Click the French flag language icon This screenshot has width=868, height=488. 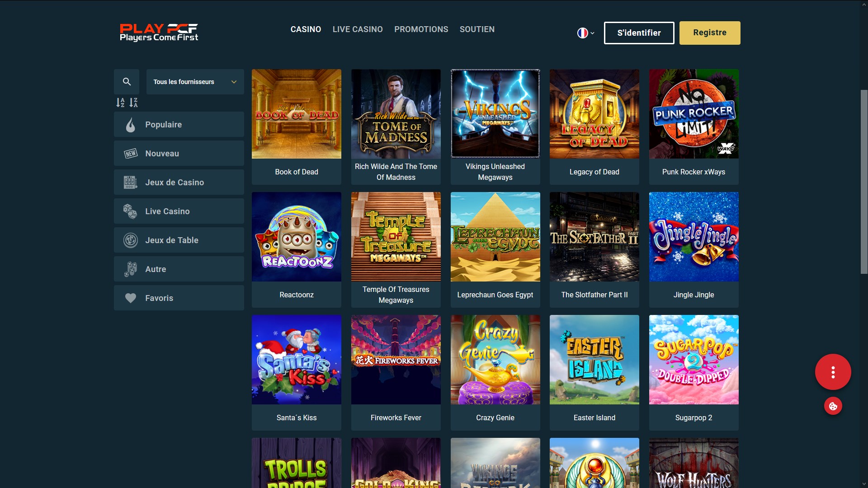coord(582,33)
